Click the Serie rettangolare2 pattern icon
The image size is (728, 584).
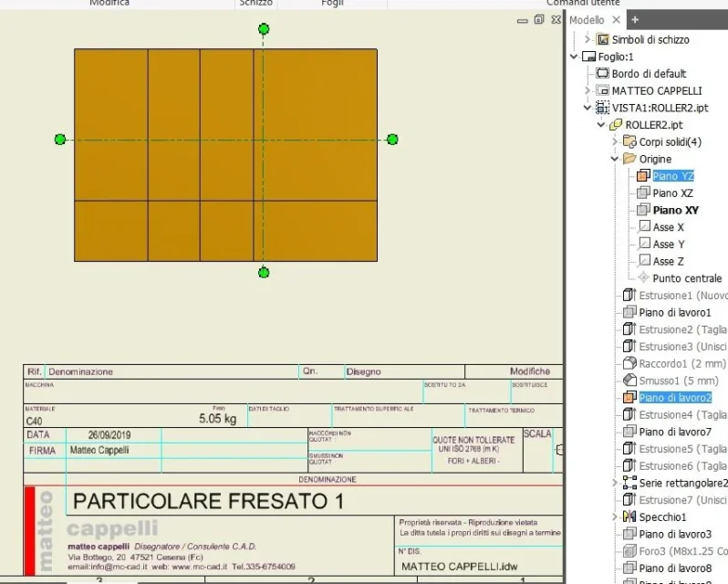[x=629, y=483]
